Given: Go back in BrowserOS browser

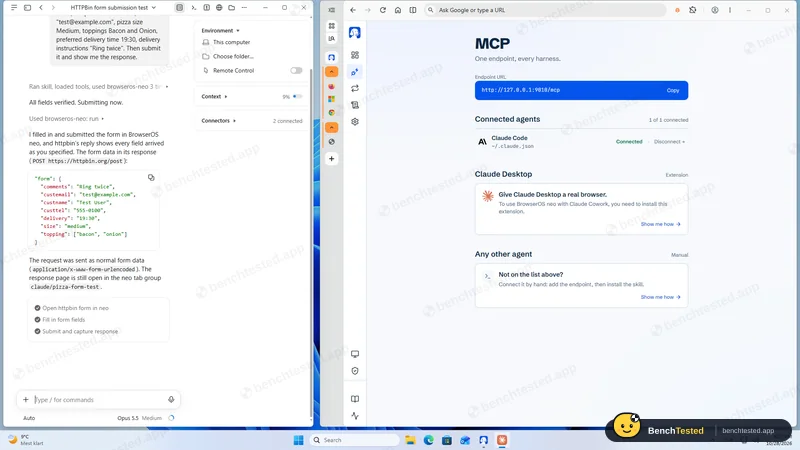Looking at the screenshot, I should coord(353,10).
